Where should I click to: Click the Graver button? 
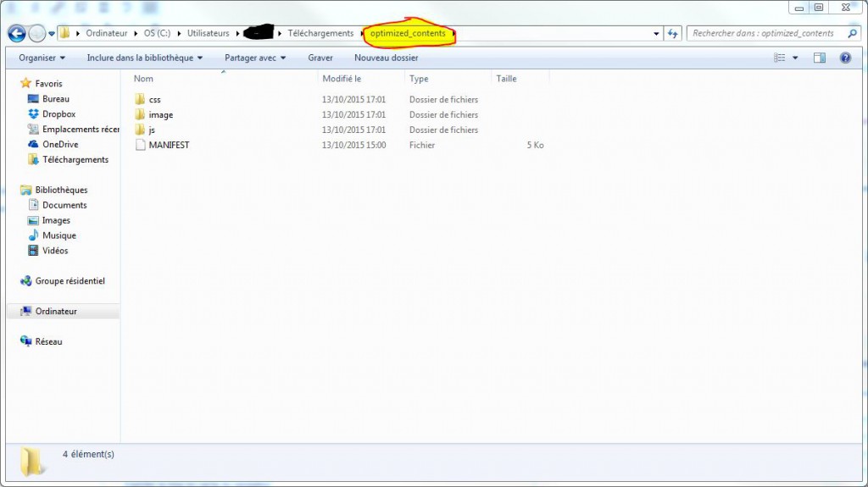[x=320, y=58]
